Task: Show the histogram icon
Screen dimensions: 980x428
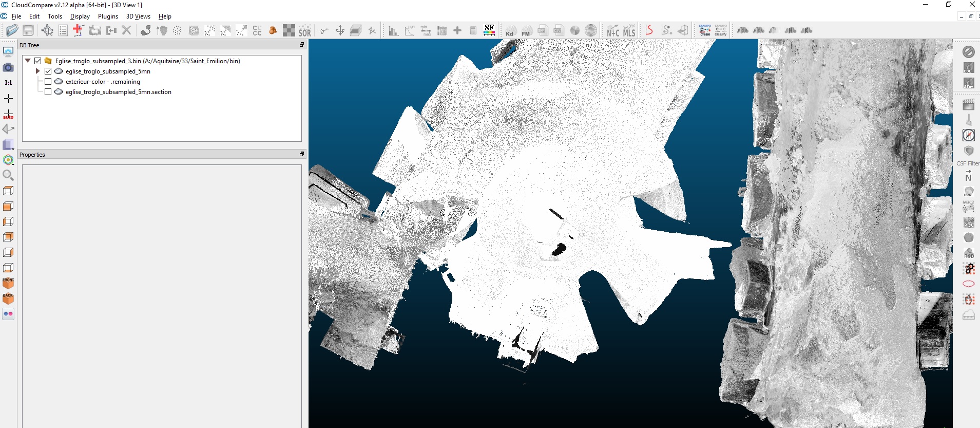Action: coord(393,30)
